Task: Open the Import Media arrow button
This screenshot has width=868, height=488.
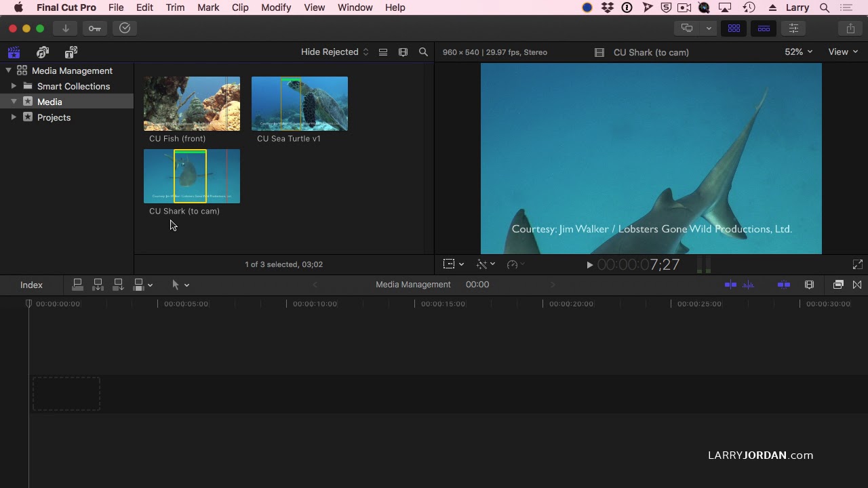Action: [x=65, y=28]
